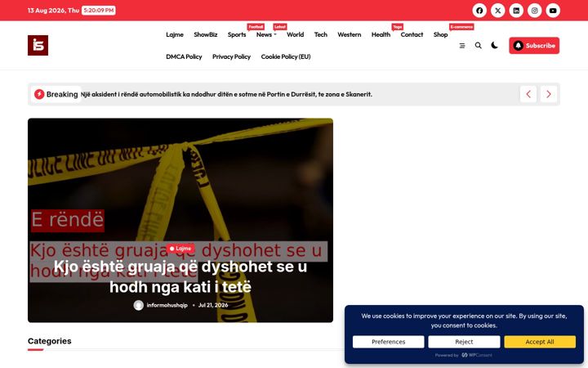Click the author avatar icon
This screenshot has width=588, height=368.
pos(138,305)
